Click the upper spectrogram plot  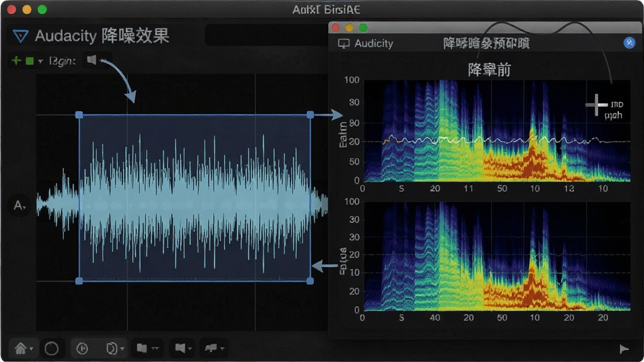click(x=497, y=131)
